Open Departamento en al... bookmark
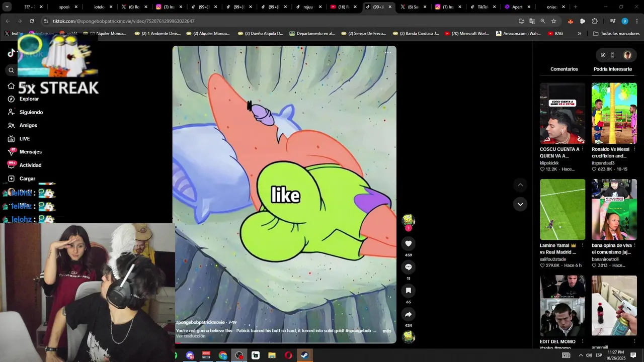644x362 pixels. 312,34
